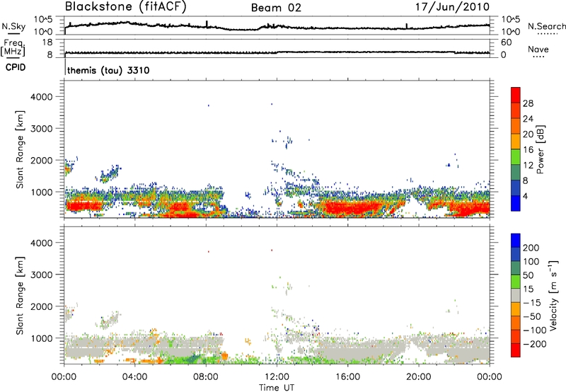Click the date '17/Jun/2010'
Viewport: 566px width, 392px height.
pos(452,7)
